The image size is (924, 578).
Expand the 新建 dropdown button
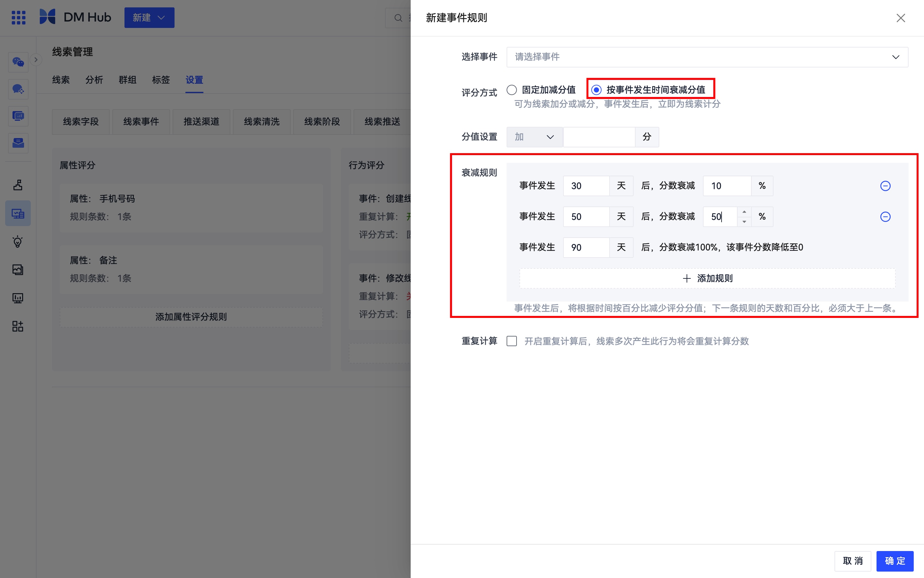[x=149, y=18]
